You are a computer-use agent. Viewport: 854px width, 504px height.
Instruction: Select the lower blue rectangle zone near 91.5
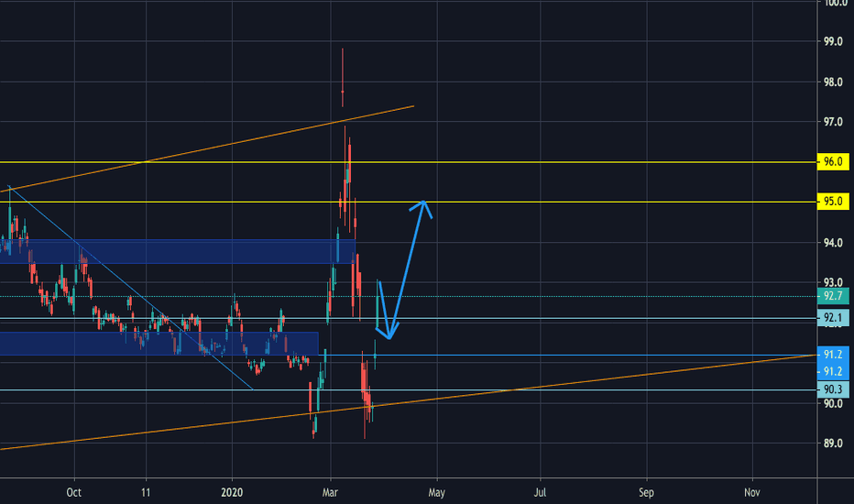pos(159,344)
